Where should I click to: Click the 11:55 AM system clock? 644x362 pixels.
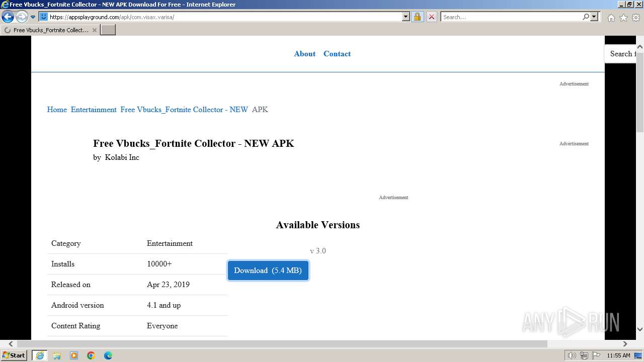pos(618,355)
